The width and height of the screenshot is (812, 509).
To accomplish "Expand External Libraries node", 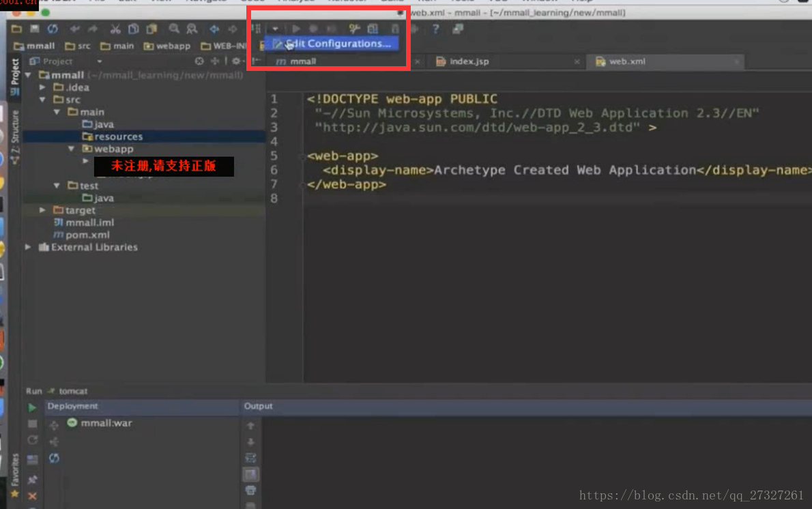I will [28, 247].
